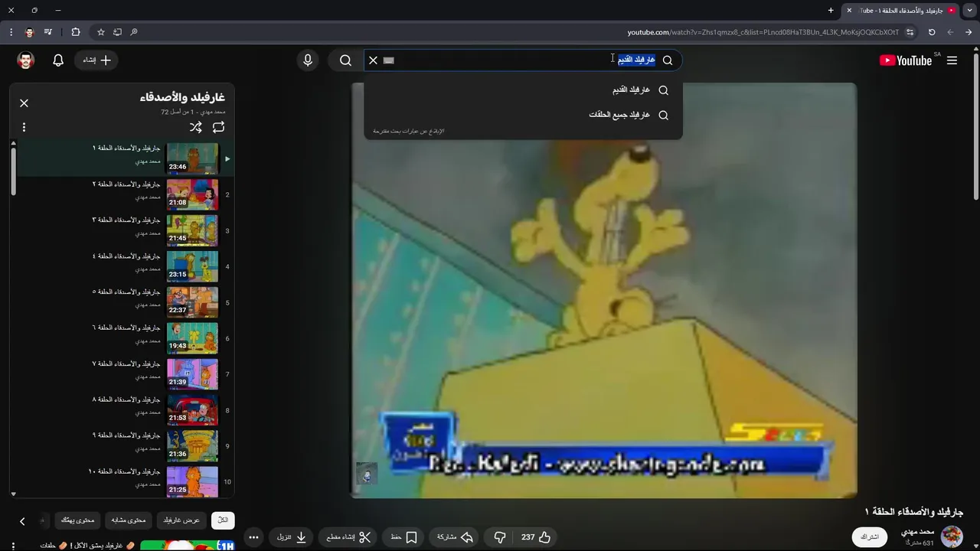The image size is (980, 551).
Task: Open channel avatar محمد مهدي
Action: point(952,536)
